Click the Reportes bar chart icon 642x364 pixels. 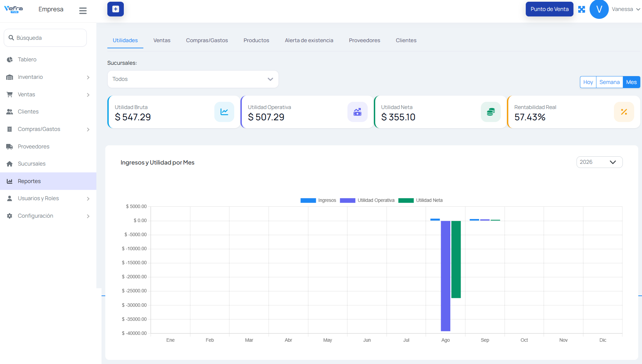(10, 181)
